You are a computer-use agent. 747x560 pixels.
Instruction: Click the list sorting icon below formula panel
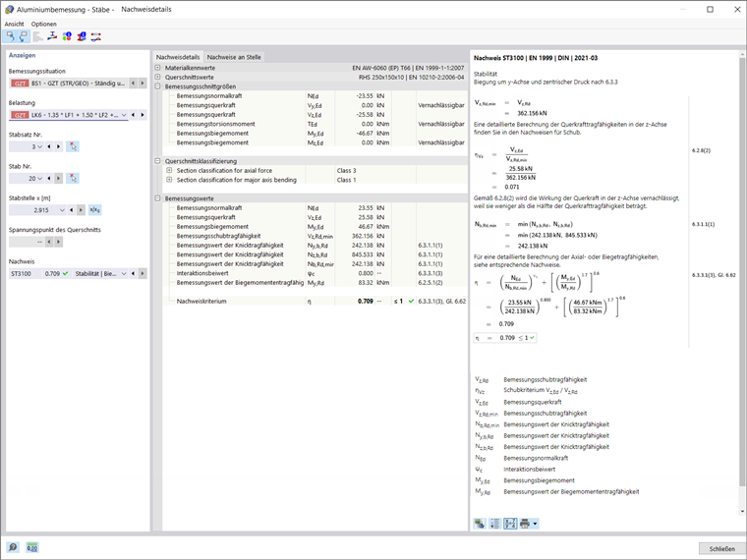pos(495,524)
